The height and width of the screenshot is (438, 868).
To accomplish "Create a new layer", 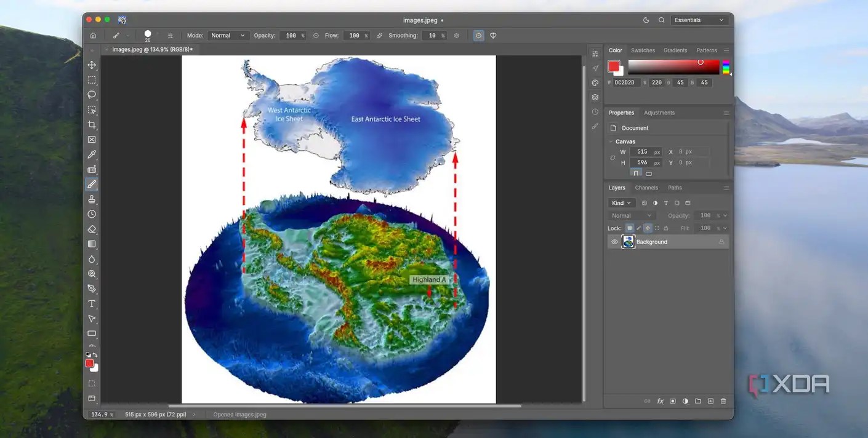I will [710, 401].
